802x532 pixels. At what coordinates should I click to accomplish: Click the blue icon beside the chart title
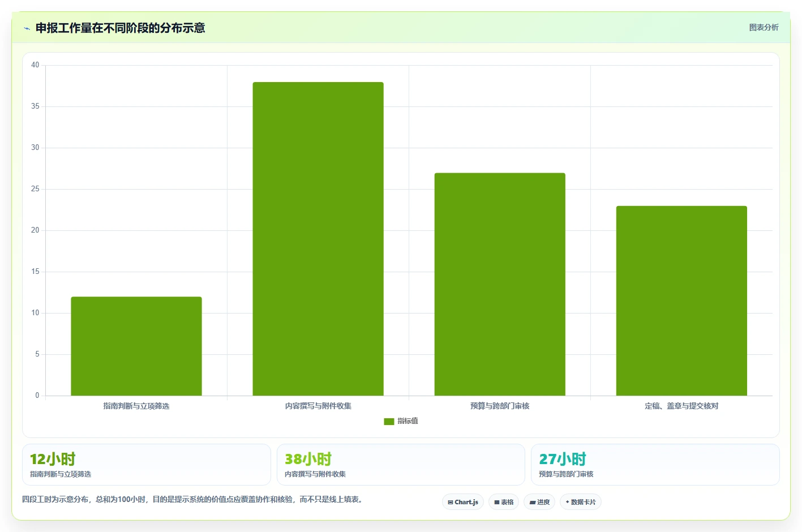point(27,28)
